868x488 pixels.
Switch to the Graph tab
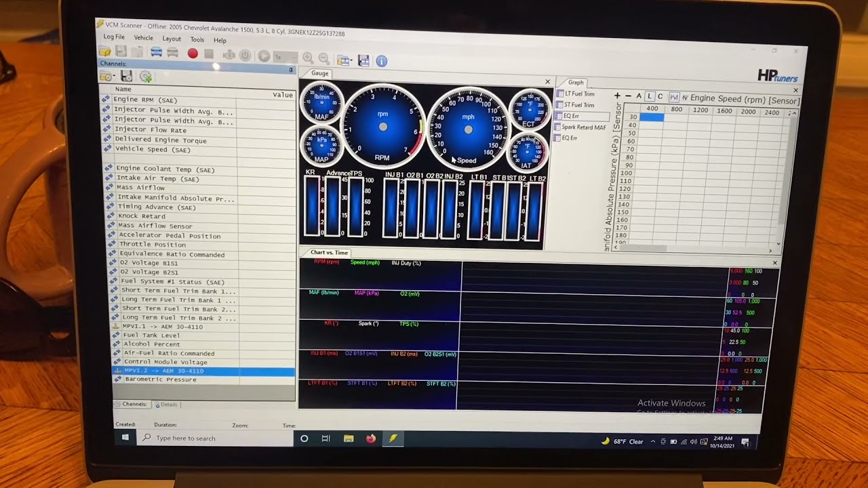coord(576,82)
